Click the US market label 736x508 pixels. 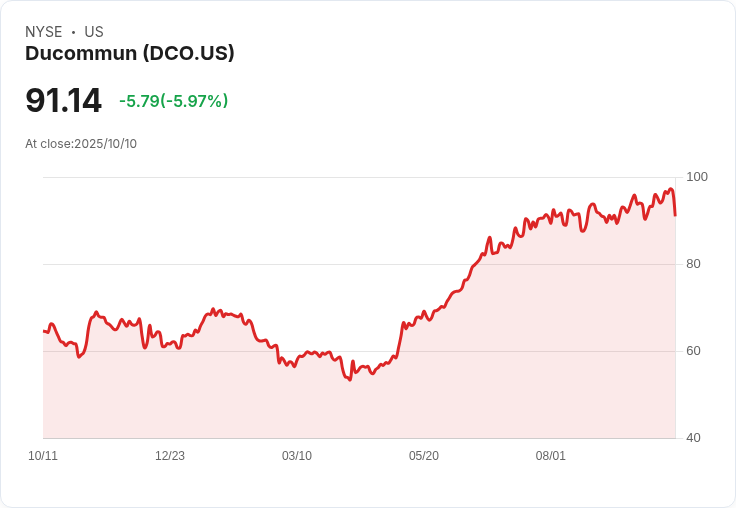tap(94, 32)
